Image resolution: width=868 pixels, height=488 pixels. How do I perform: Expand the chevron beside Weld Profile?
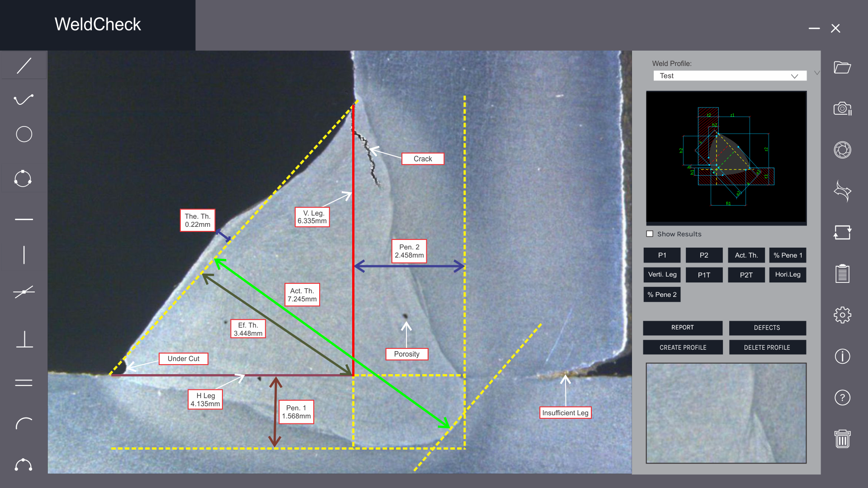click(x=817, y=73)
